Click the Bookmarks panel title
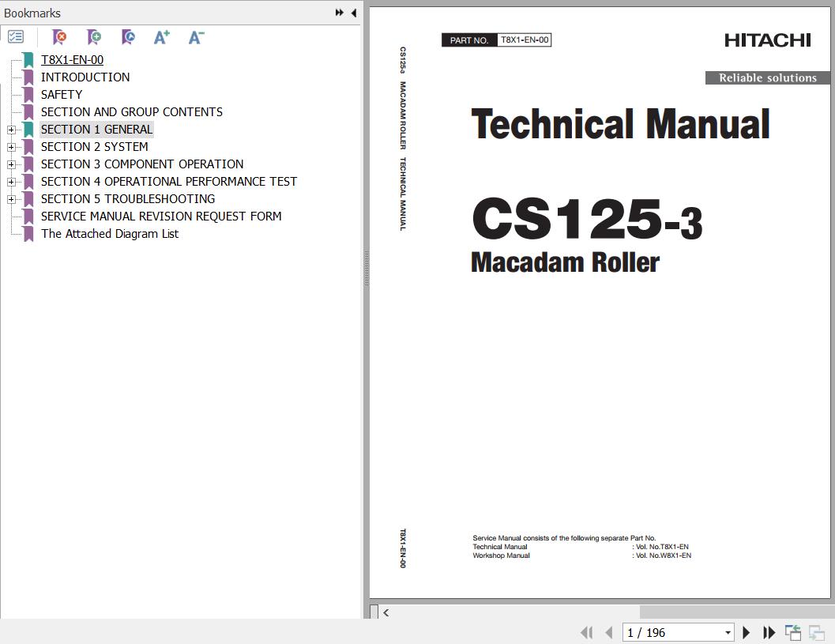Image resolution: width=835 pixels, height=644 pixels. pyautogui.click(x=32, y=13)
